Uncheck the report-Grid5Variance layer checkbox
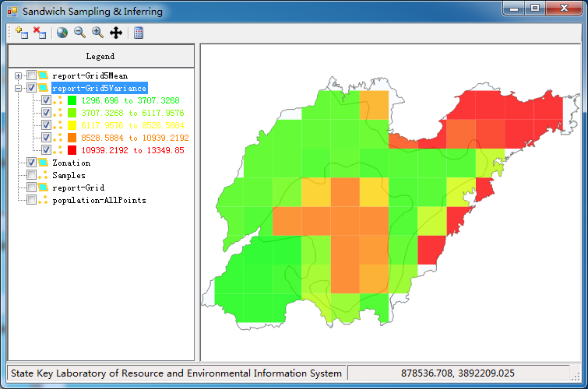The height and width of the screenshot is (389, 588). click(31, 88)
